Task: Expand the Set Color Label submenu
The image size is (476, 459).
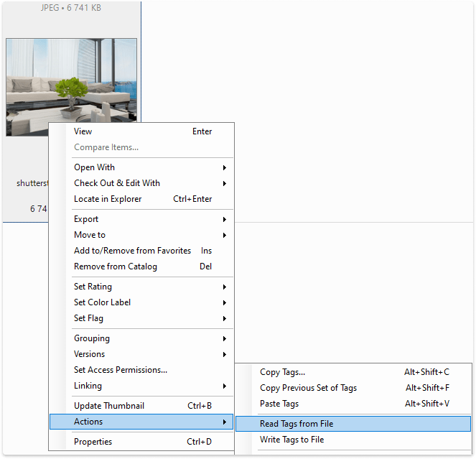Action: click(x=102, y=302)
